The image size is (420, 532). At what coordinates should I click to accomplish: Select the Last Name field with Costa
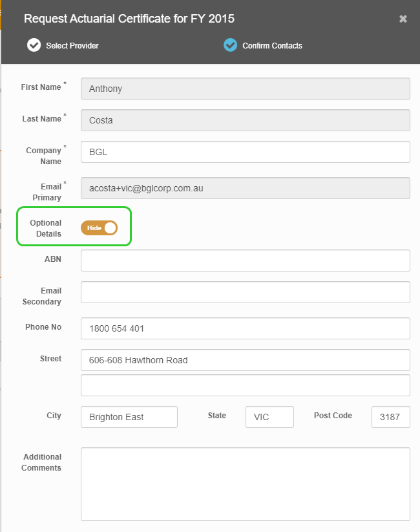click(x=245, y=120)
